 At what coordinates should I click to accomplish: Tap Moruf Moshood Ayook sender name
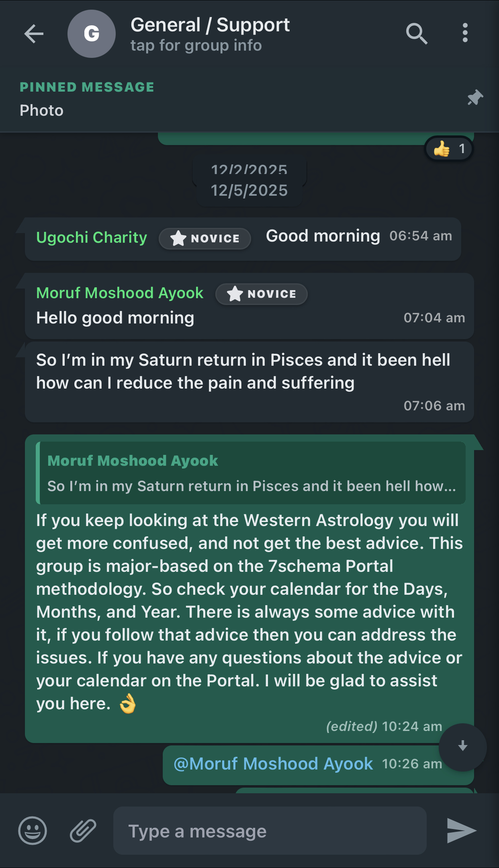pos(120,293)
